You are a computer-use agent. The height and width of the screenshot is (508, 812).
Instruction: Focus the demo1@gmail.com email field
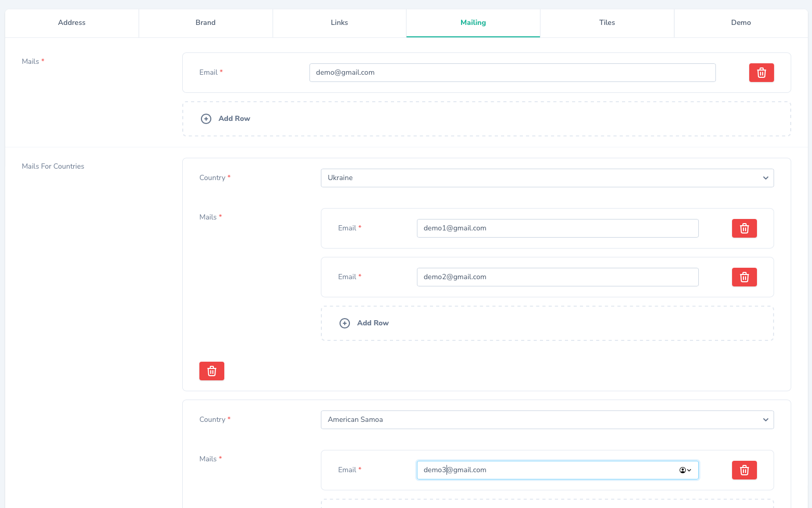[558, 228]
